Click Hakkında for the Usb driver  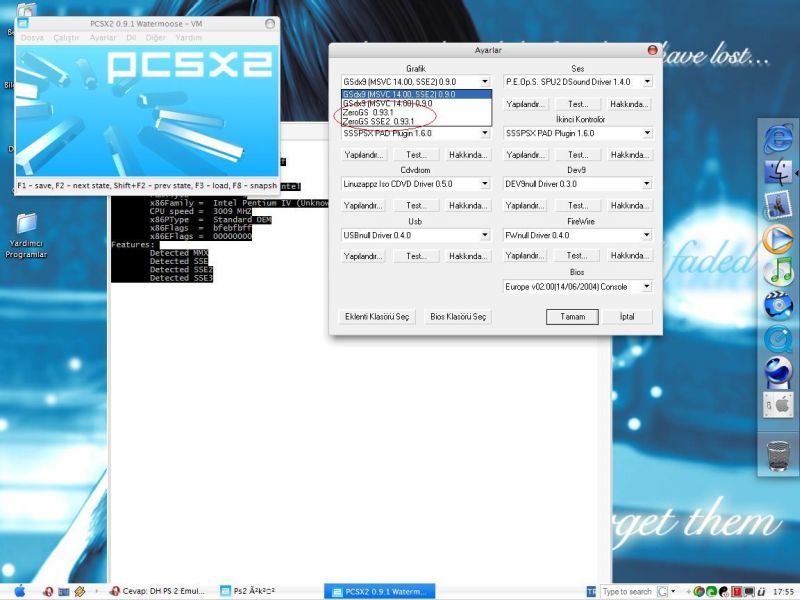pos(468,256)
